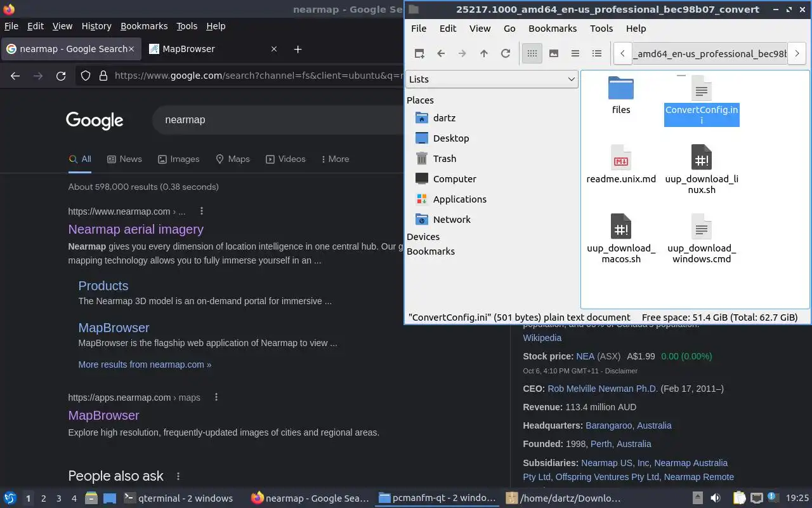Close the MapBrowser tab
812x508 pixels.
pos(274,49)
